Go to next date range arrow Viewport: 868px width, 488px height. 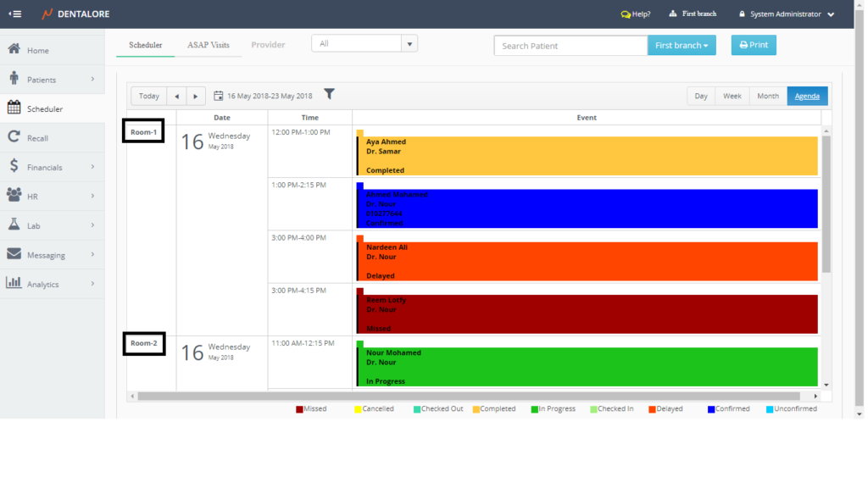tap(196, 97)
